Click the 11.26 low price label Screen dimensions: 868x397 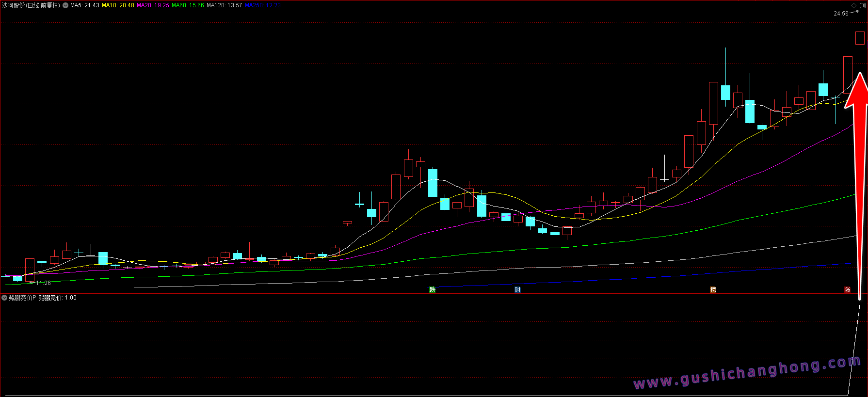coord(43,283)
